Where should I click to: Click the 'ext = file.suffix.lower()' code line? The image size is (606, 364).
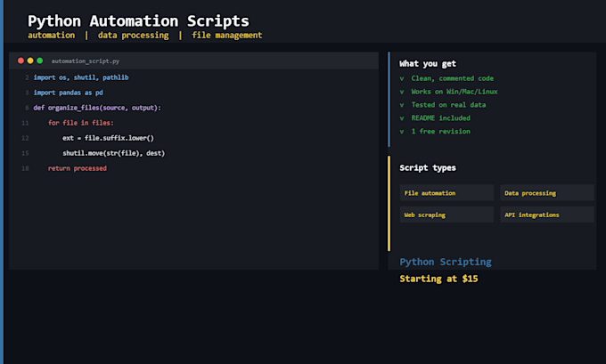108,138
